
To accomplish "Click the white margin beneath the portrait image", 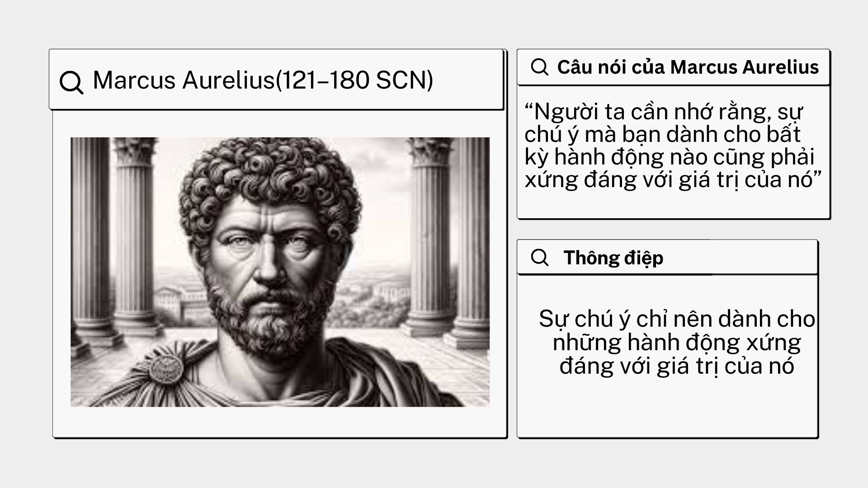I will pos(280,421).
